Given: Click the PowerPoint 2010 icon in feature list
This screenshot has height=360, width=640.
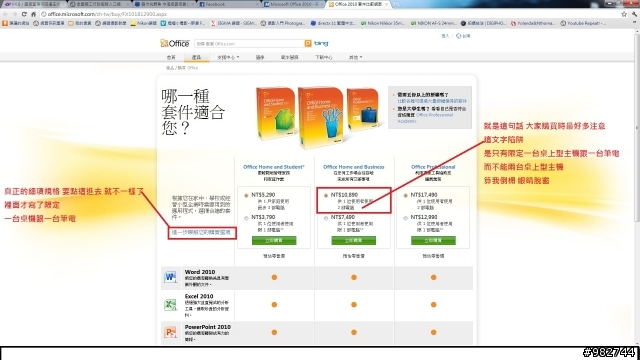Looking at the screenshot, I should (x=170, y=332).
